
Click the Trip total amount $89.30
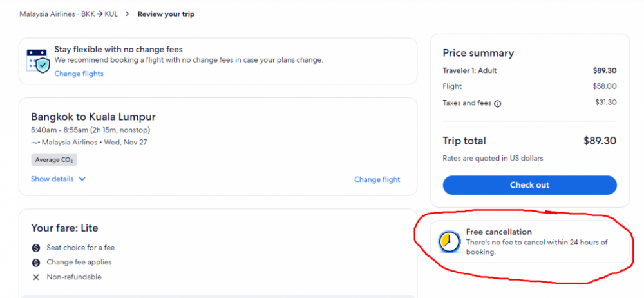[600, 141]
